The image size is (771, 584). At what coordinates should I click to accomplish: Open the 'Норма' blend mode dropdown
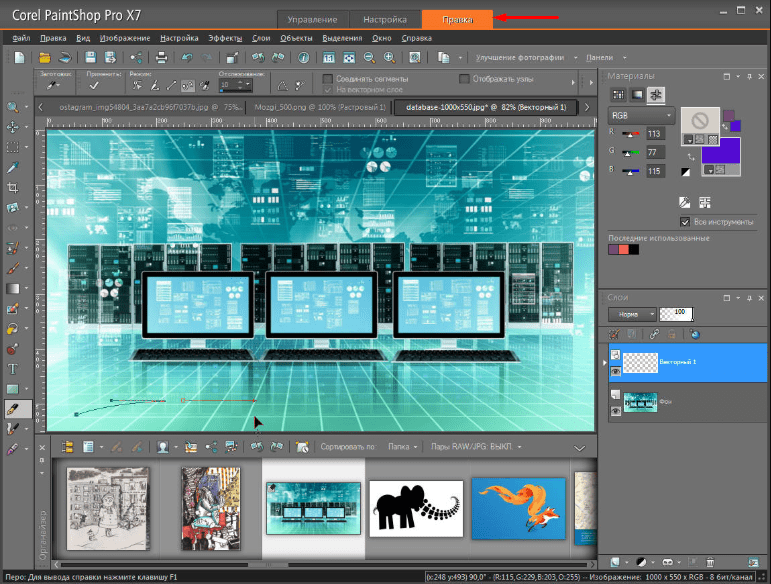click(x=633, y=314)
